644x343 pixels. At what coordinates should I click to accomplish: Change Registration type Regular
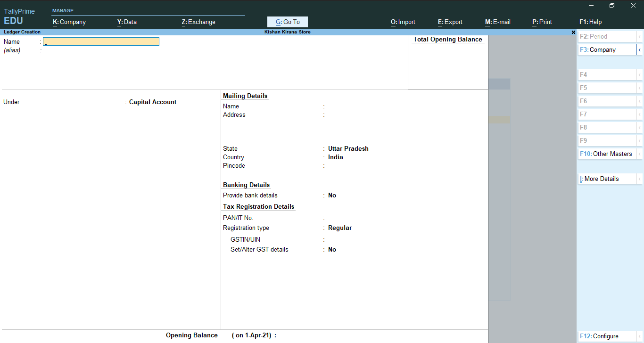coord(340,228)
